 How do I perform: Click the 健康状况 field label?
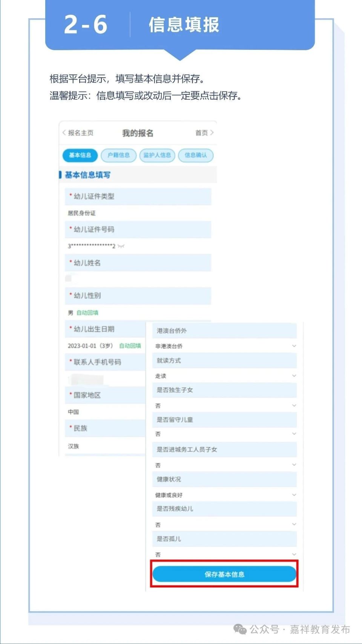(169, 479)
